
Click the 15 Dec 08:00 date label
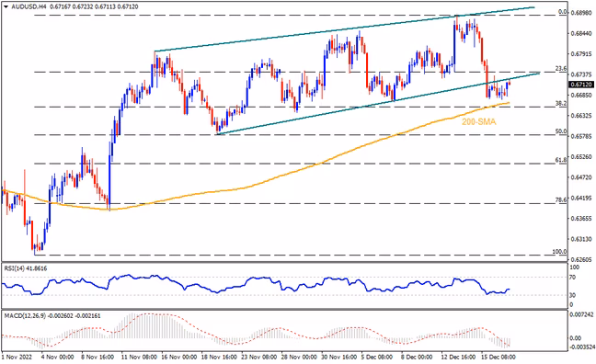point(499,358)
